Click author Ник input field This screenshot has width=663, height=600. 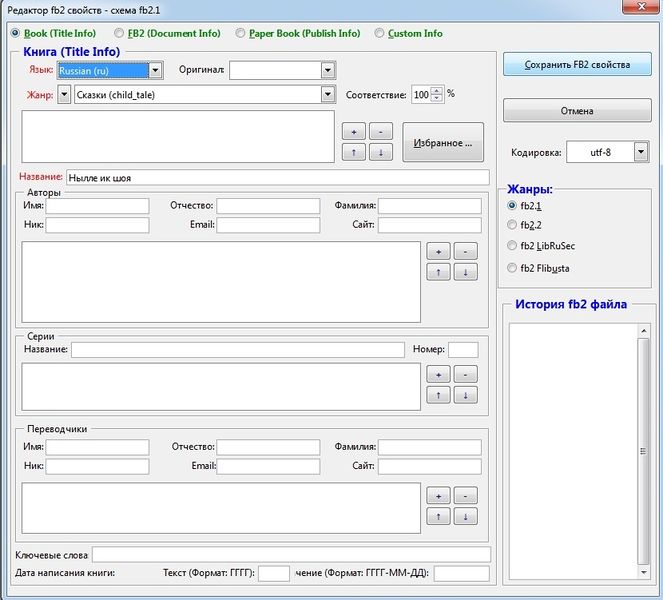(x=97, y=225)
